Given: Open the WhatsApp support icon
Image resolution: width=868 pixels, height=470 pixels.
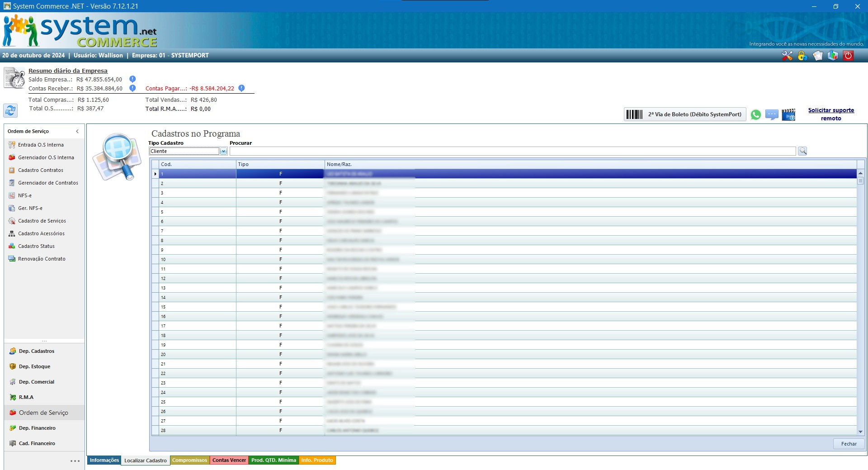Looking at the screenshot, I should click(x=755, y=115).
